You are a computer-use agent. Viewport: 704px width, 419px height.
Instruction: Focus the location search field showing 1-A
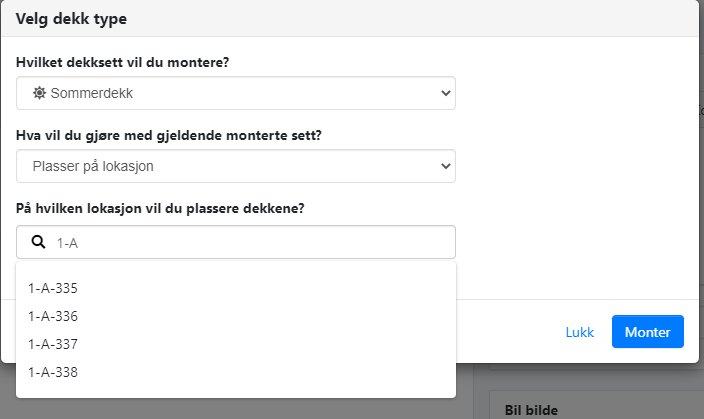pos(250,242)
